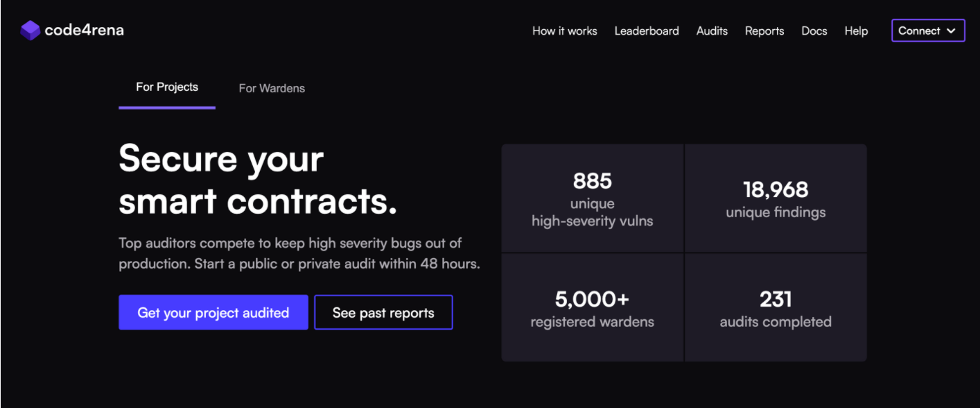Click the See past reports button
Screen dimensions: 980x408
pos(383,312)
